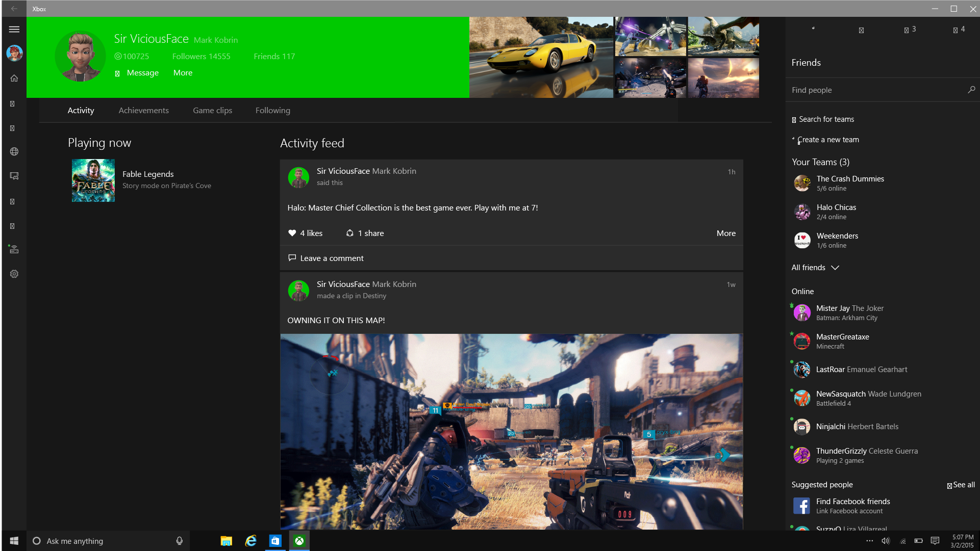The height and width of the screenshot is (551, 980).
Task: Click the Ask me anything search box
Action: tap(108, 541)
